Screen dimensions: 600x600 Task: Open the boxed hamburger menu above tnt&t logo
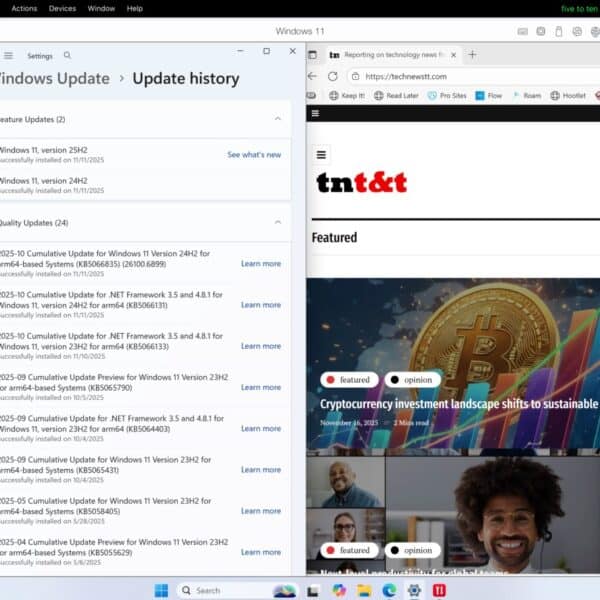[x=321, y=155]
